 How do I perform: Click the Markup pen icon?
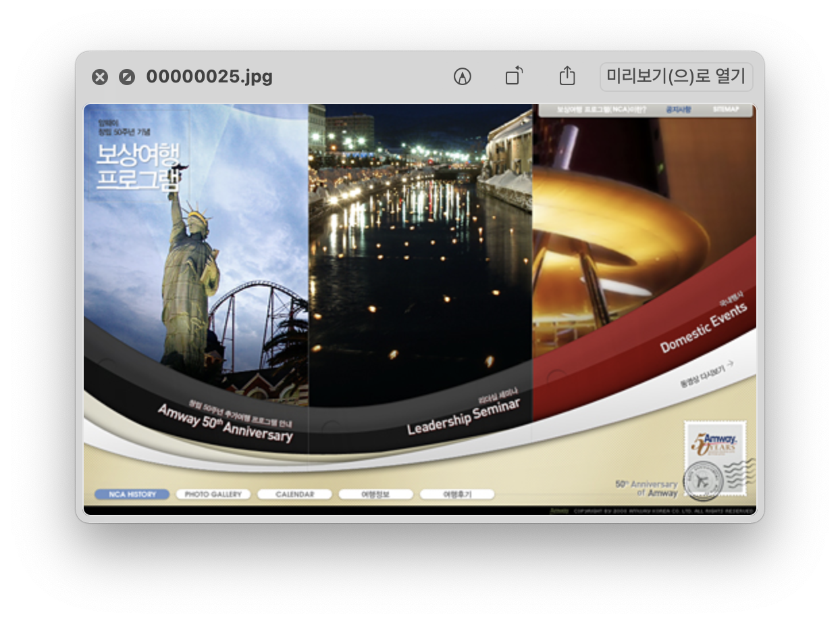pyautogui.click(x=462, y=76)
